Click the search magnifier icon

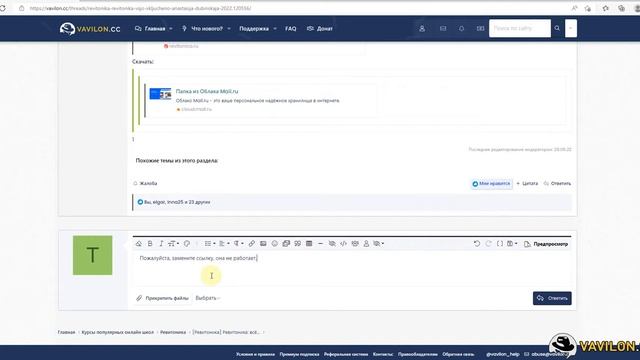pos(557,29)
